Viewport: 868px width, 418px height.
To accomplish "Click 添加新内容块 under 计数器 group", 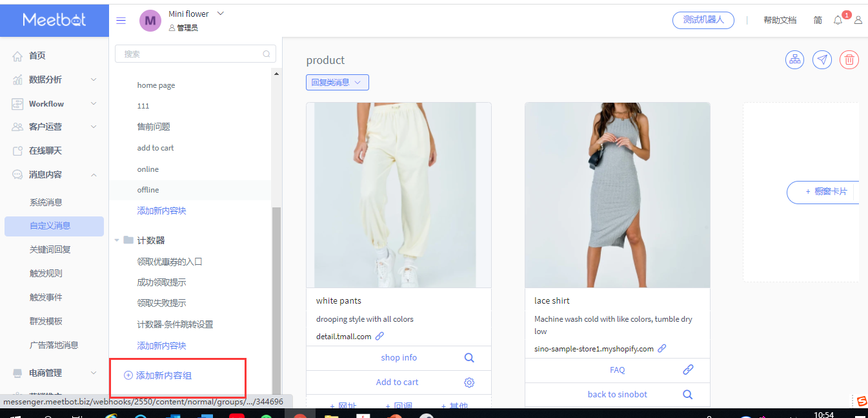I will click(x=161, y=346).
